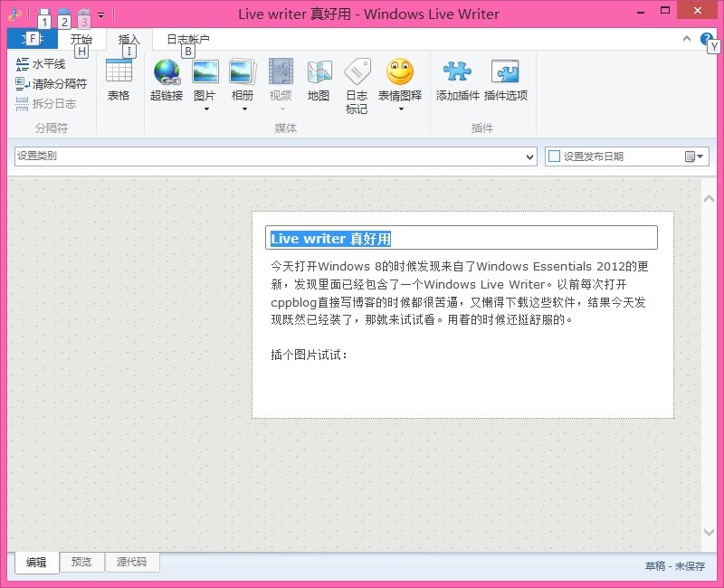The width and height of the screenshot is (724, 588).
Task: Open calendar picker for publish date
Action: point(694,156)
